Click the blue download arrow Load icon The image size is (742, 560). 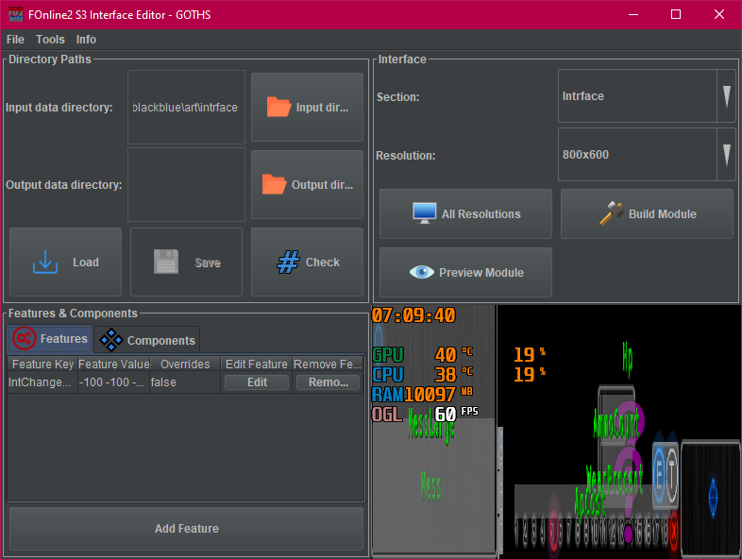(x=45, y=262)
